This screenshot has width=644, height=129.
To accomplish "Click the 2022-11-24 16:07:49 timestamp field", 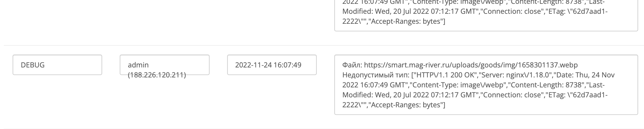I will [x=272, y=65].
